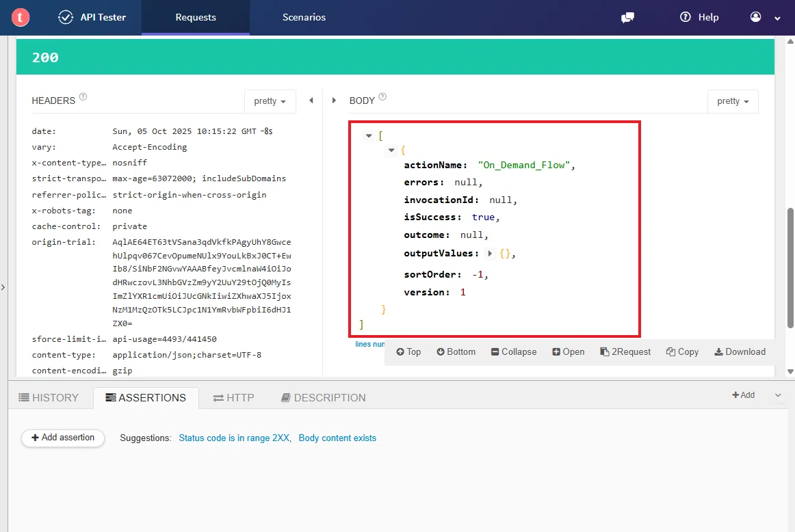
Task: Open the HTTP tab
Action: [x=234, y=398]
